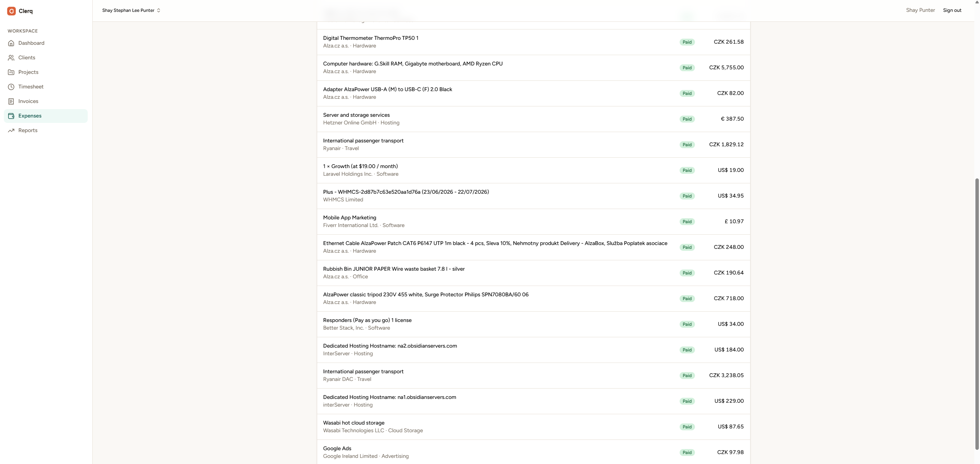Navigate to Invoices
This screenshot has width=980, height=464.
[46, 101]
